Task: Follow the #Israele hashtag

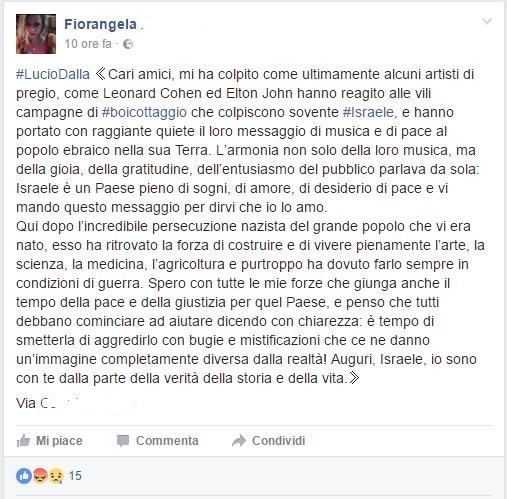Action: pos(368,112)
